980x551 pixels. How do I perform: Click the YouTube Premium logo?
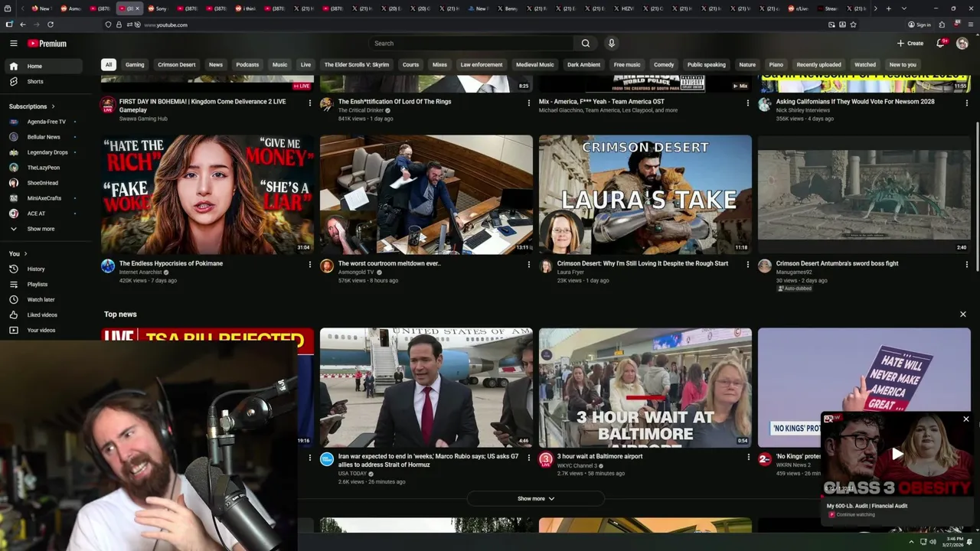(x=47, y=44)
